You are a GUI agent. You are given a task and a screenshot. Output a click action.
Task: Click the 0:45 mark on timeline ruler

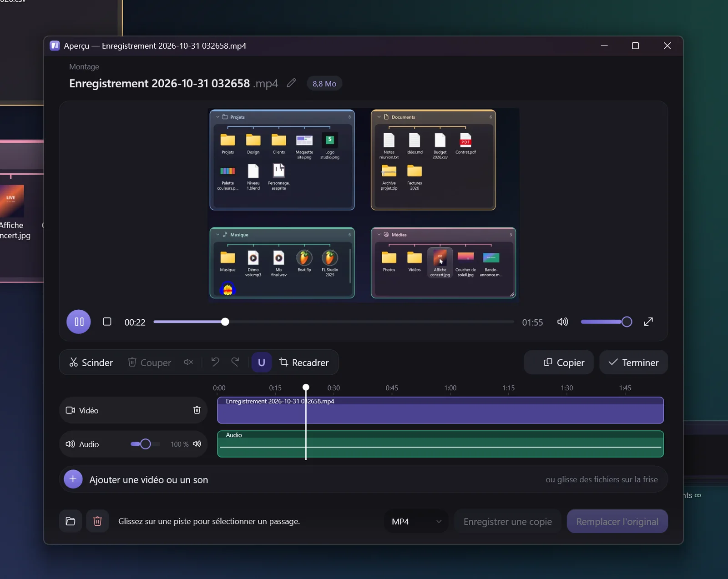[392, 388]
